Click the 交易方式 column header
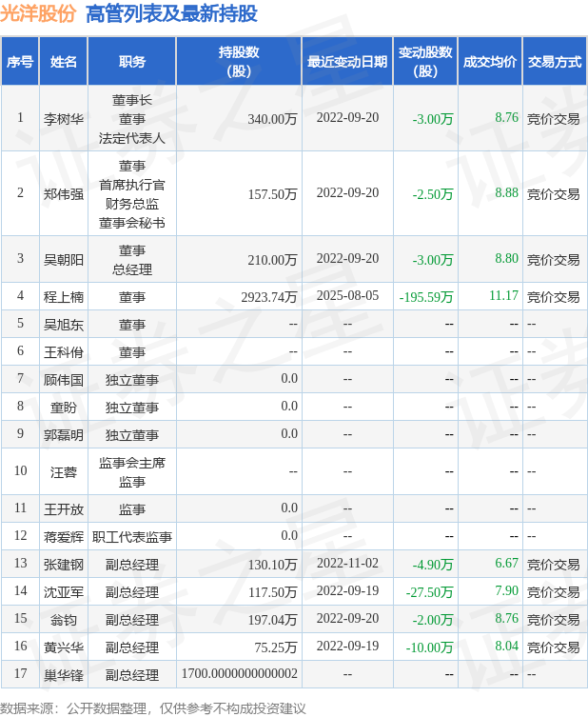The width and height of the screenshot is (588, 717). pyautogui.click(x=555, y=62)
